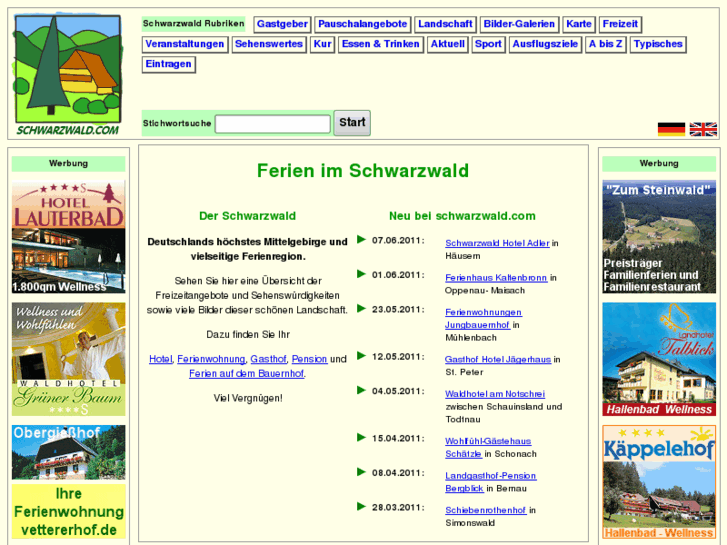Follow the Ferienwohnung link

pyautogui.click(x=211, y=359)
